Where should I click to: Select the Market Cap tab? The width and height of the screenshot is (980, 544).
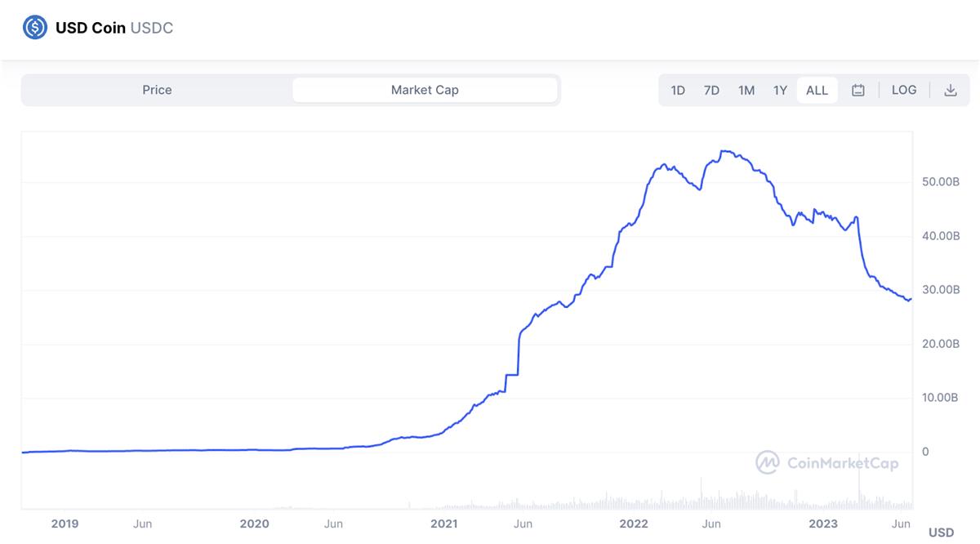pyautogui.click(x=425, y=90)
